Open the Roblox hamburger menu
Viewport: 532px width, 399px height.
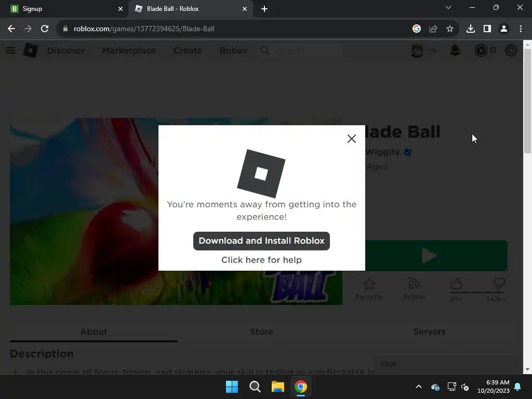(x=10, y=50)
